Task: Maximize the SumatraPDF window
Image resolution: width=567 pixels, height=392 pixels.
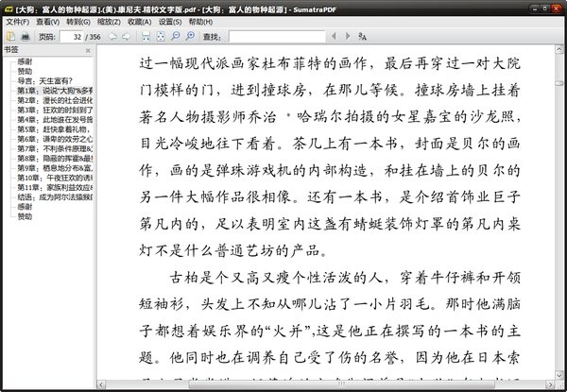Action: (x=544, y=8)
